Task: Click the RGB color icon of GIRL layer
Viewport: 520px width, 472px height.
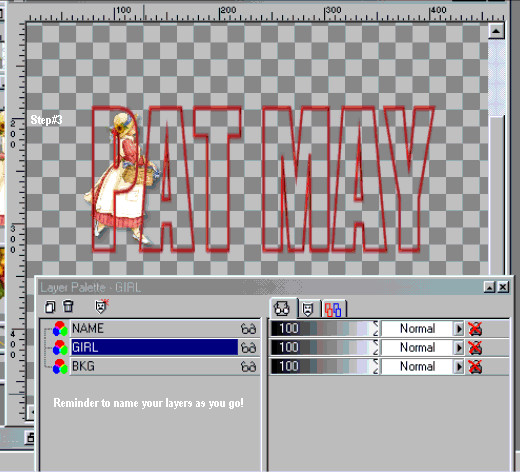Action: 60,348
